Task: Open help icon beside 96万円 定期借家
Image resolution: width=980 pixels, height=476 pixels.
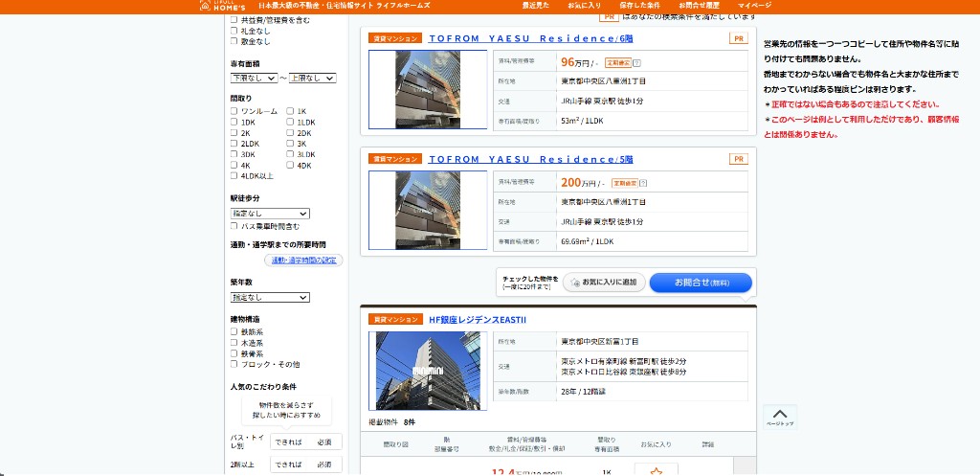Action: tap(636, 62)
